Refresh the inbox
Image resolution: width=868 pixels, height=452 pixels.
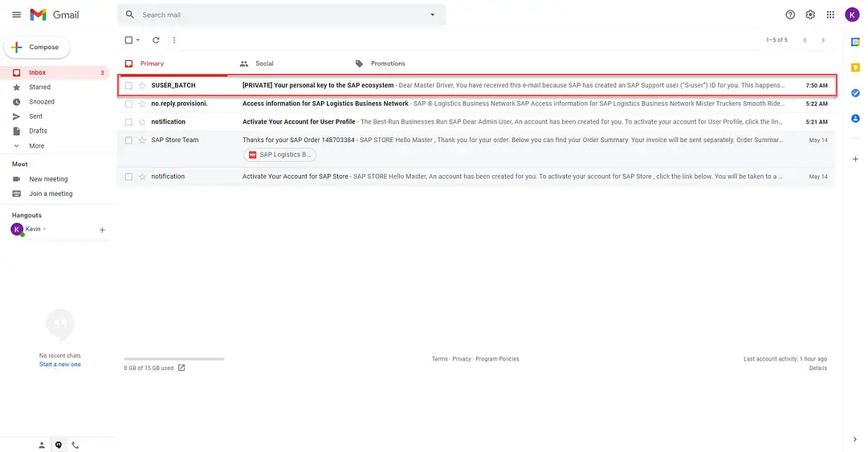[x=156, y=40]
